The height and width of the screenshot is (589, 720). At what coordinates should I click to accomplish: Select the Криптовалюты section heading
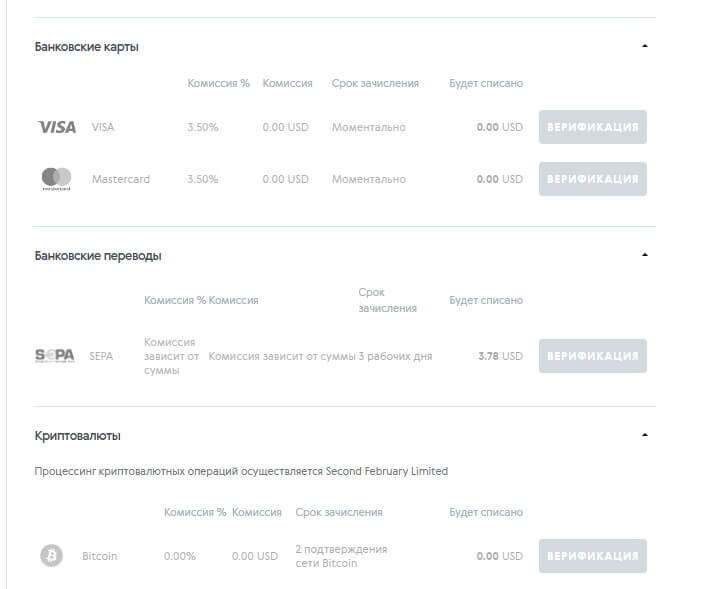78,436
